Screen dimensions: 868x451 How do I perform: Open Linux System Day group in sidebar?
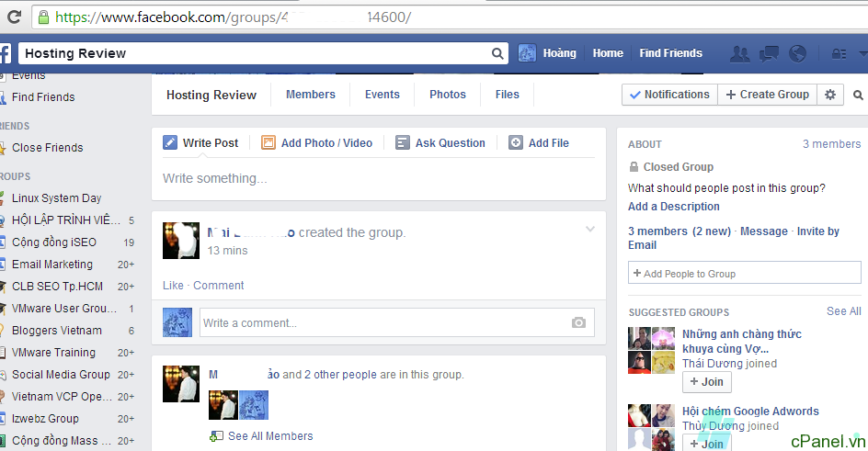coord(56,197)
